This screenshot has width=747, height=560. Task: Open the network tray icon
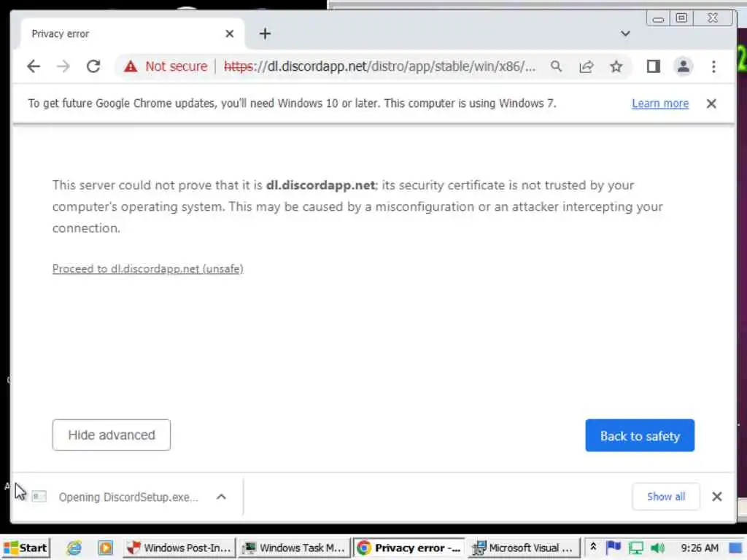tap(635, 548)
